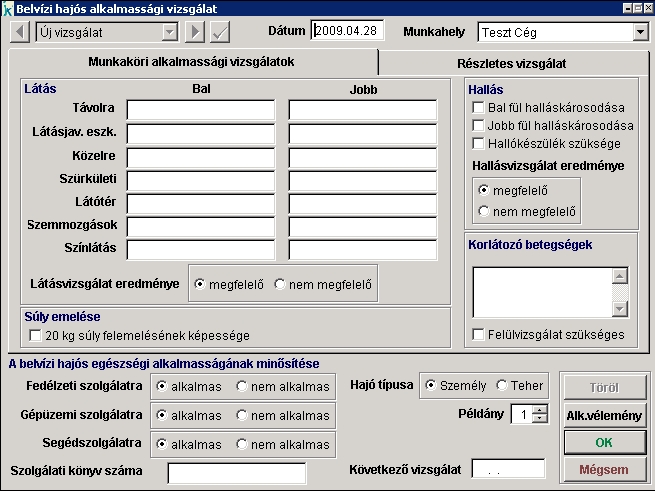Increase Példány value with the up arrow

540,409
